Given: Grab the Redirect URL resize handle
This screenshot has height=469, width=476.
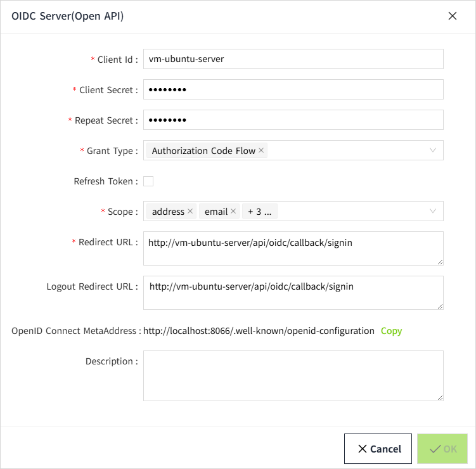Looking at the screenshot, I should (x=439, y=261).
